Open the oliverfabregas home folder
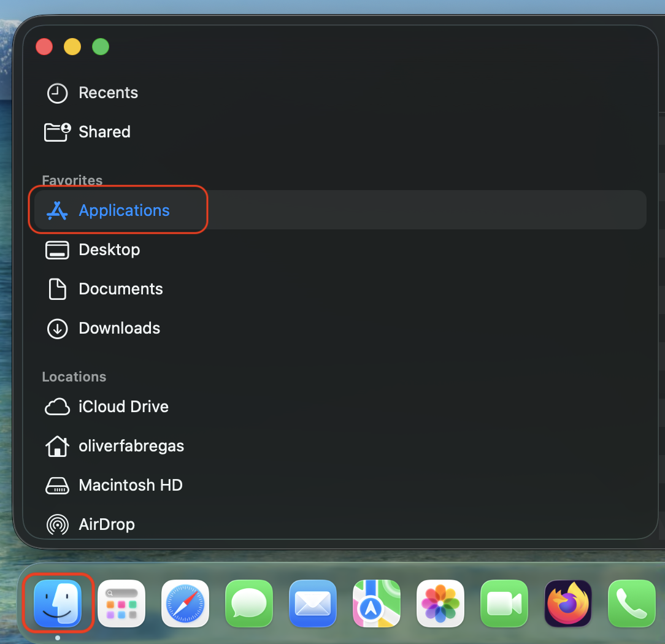The image size is (665, 644). [131, 446]
